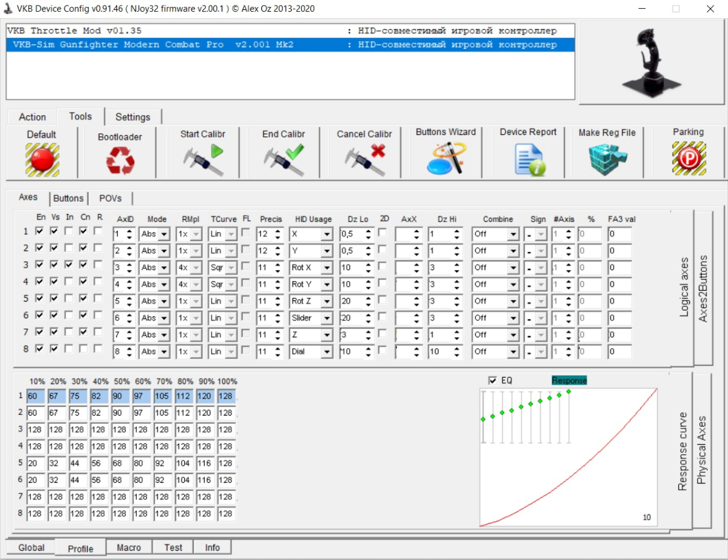Open the Settings tab
The image size is (728, 560).
(133, 116)
